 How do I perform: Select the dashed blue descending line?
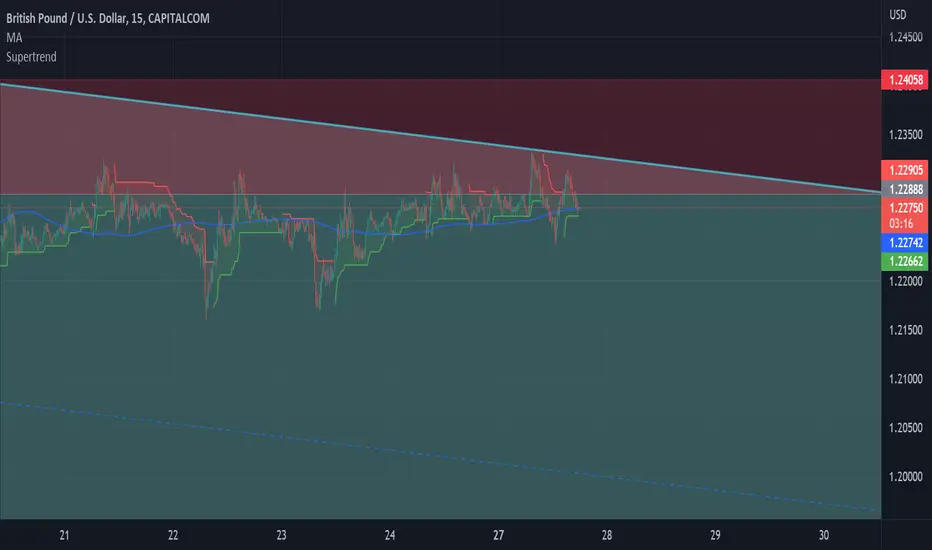pos(440,456)
